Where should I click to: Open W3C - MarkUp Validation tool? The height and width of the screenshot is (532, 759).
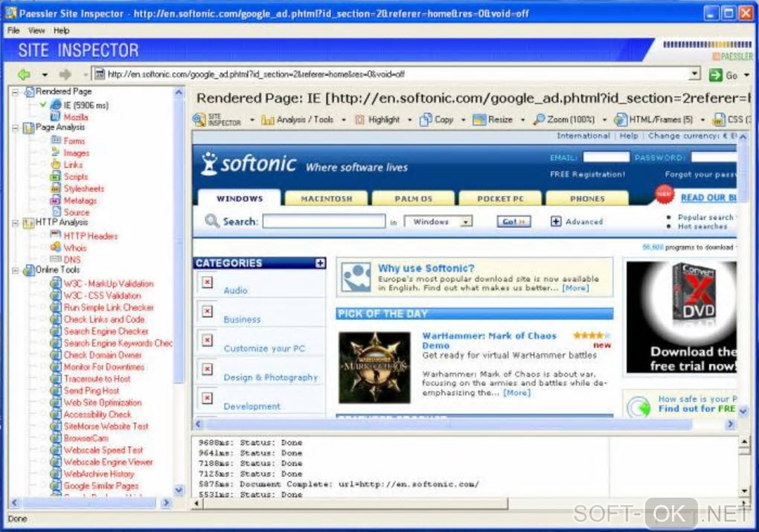pyautogui.click(x=109, y=283)
